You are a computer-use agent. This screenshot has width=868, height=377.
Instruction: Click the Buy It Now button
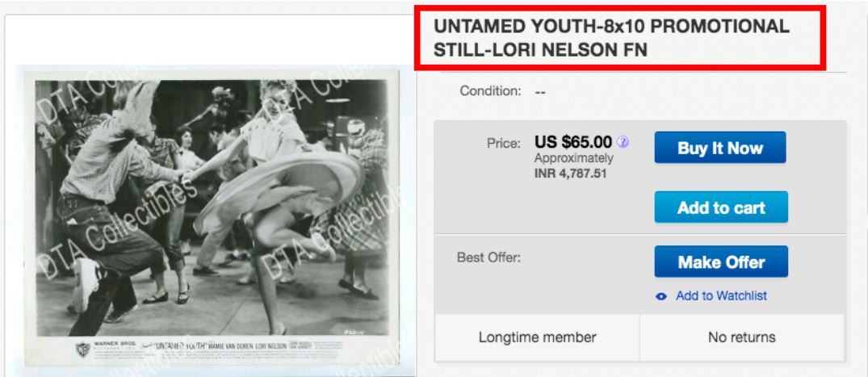[719, 148]
